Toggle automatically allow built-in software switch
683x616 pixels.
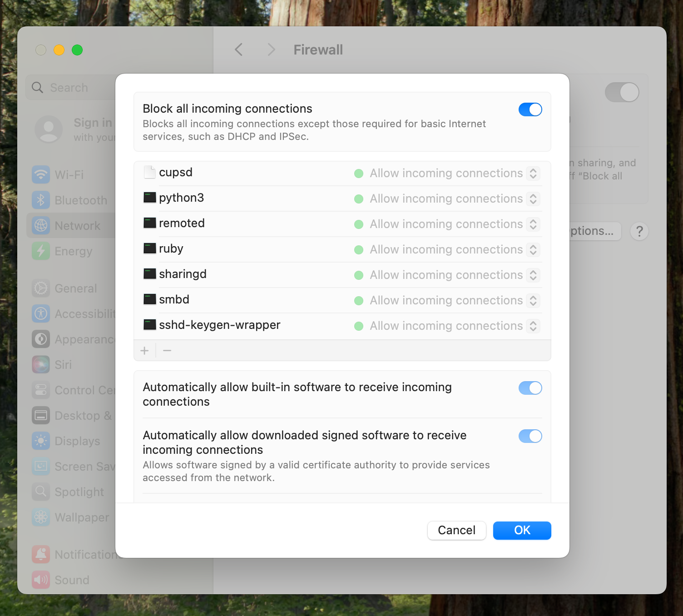click(530, 388)
